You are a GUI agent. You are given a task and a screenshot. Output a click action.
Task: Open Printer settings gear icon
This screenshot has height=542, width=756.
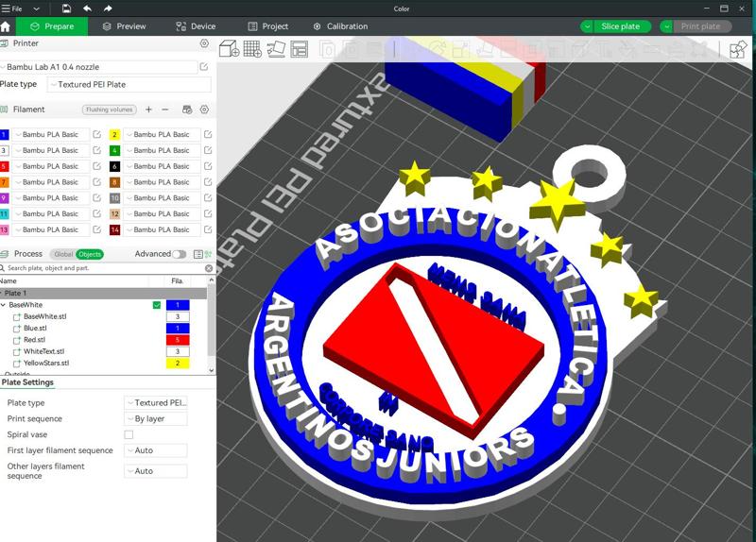[204, 43]
